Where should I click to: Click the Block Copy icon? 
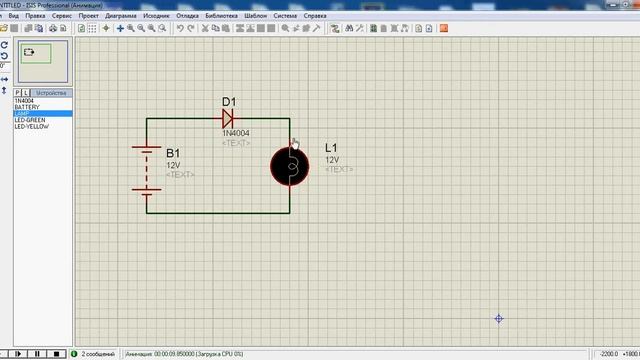240,28
